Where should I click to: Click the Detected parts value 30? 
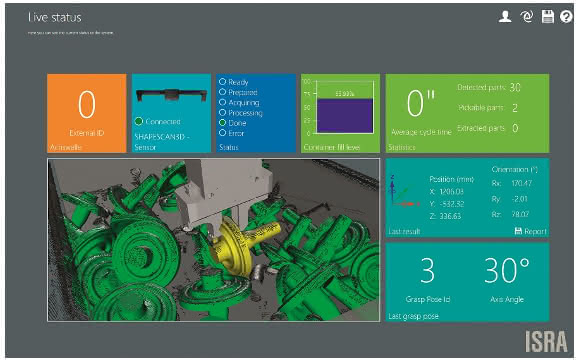515,87
